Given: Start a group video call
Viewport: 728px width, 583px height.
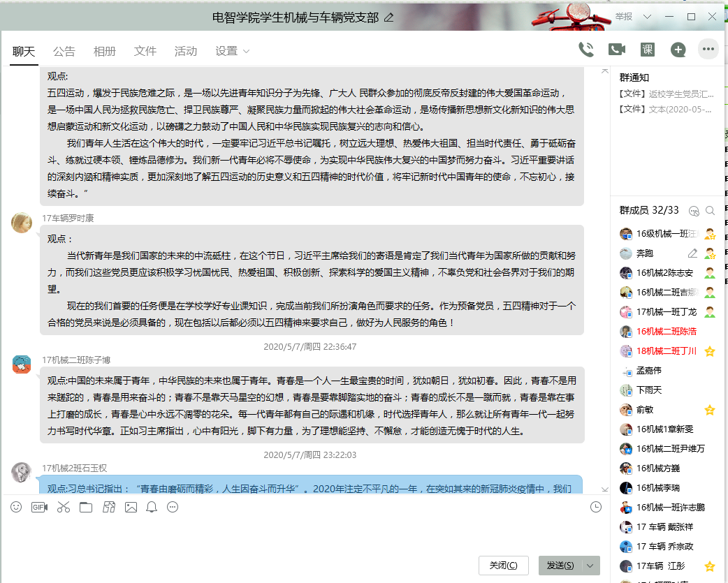Looking at the screenshot, I should pyautogui.click(x=616, y=50).
